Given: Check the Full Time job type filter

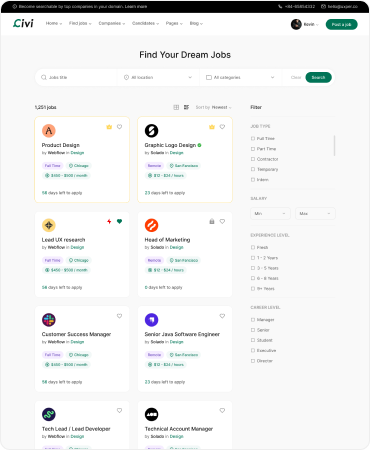Looking at the screenshot, I should (253, 138).
